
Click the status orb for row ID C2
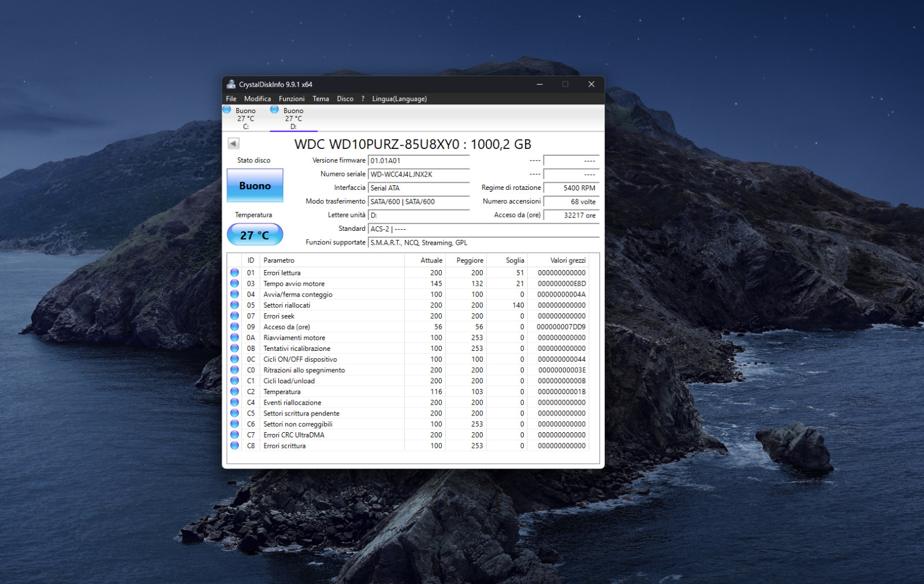[234, 392]
